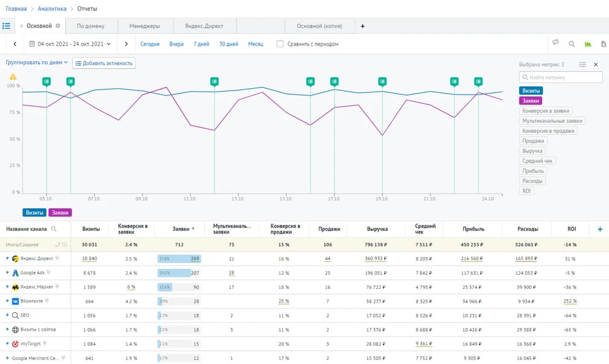Search channel name with magnifier icon
Screen dimensions: 609x364
pyautogui.click(x=54, y=229)
